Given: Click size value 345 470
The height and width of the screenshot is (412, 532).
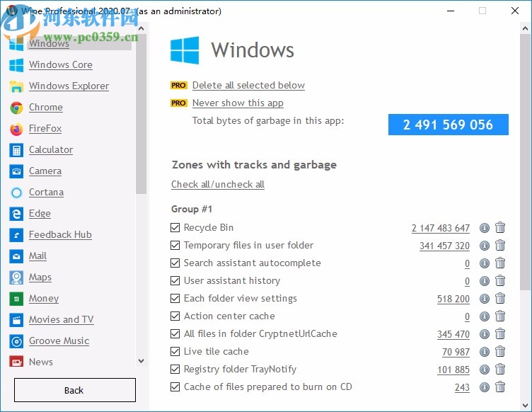Looking at the screenshot, I should (453, 334).
